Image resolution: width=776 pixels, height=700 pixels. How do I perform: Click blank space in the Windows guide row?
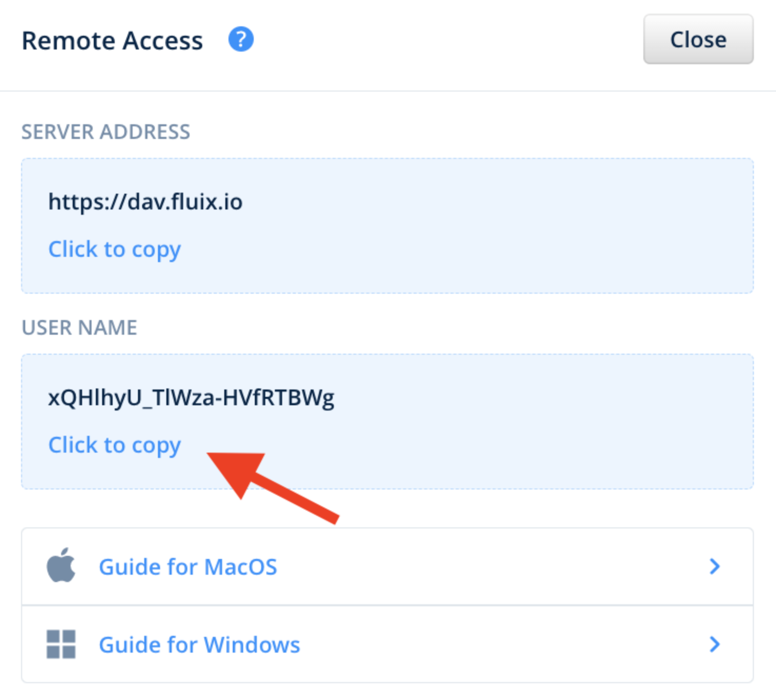[x=474, y=645]
